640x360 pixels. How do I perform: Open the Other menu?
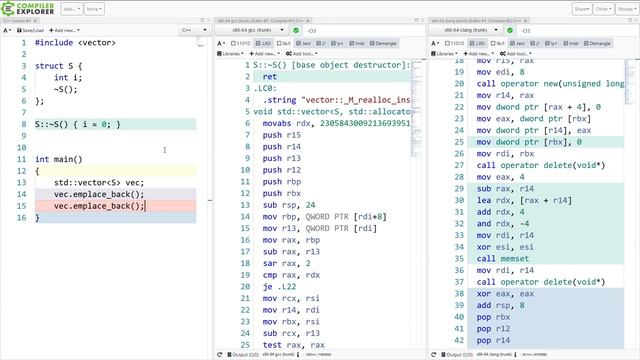tap(603, 9)
